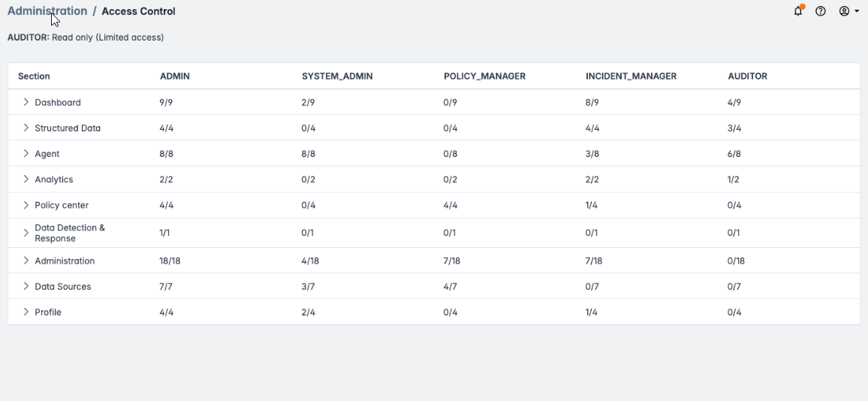Expand Data Detection & Response chevron
The height and width of the screenshot is (401, 868).
tap(26, 233)
